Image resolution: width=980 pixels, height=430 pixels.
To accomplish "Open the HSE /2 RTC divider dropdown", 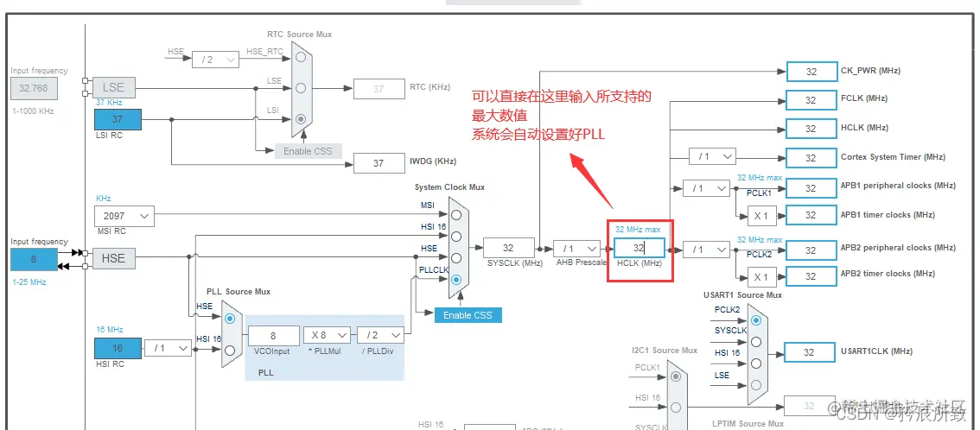I will (216, 60).
